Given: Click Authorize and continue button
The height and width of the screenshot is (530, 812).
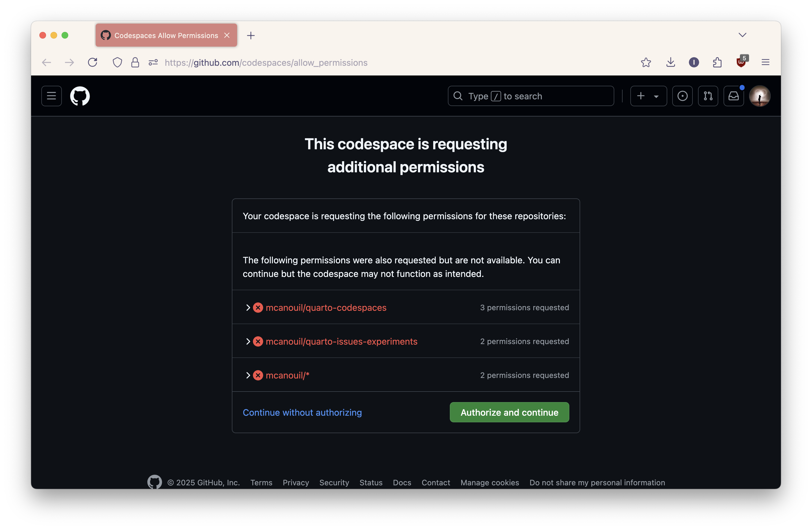Looking at the screenshot, I should pos(509,412).
